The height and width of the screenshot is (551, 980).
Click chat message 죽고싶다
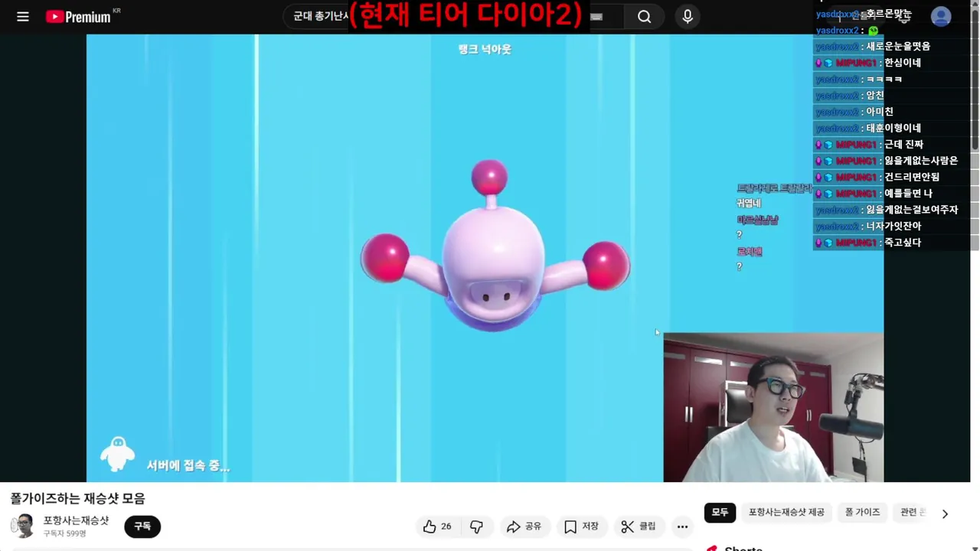902,243
